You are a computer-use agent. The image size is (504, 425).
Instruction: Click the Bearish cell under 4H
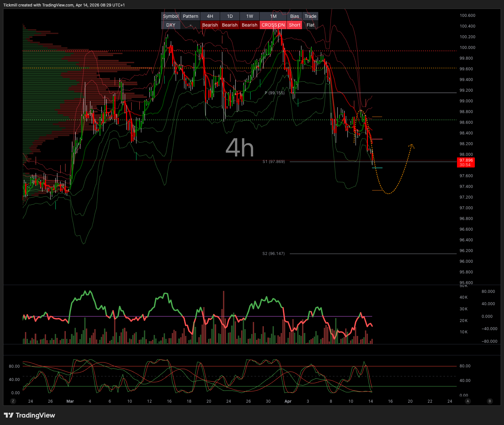click(x=210, y=25)
